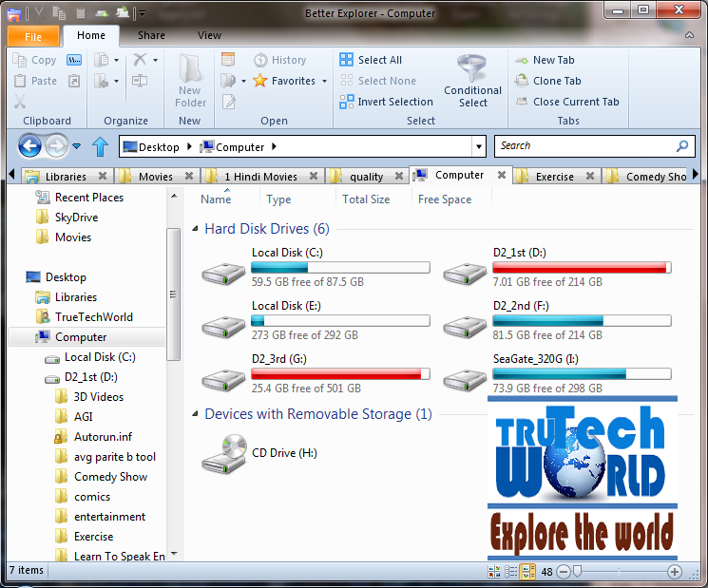This screenshot has height=588, width=708.
Task: Click the New Folder icon
Action: [190, 67]
